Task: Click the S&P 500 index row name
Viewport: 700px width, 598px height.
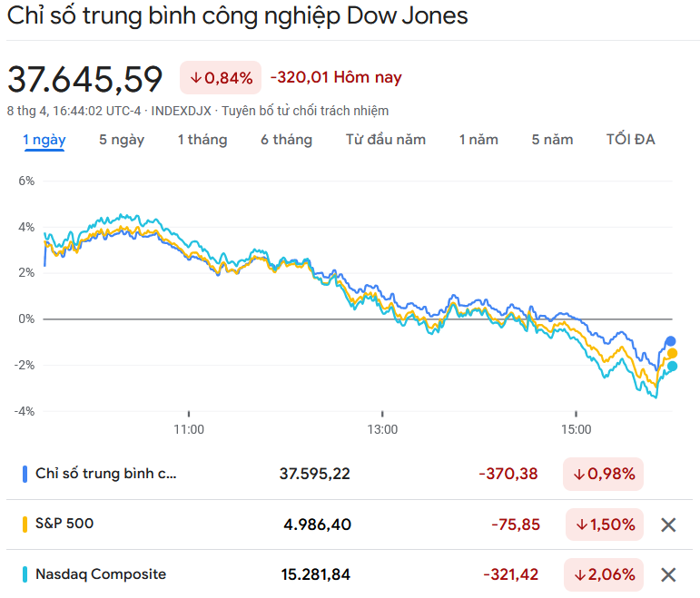Action: pos(64,524)
